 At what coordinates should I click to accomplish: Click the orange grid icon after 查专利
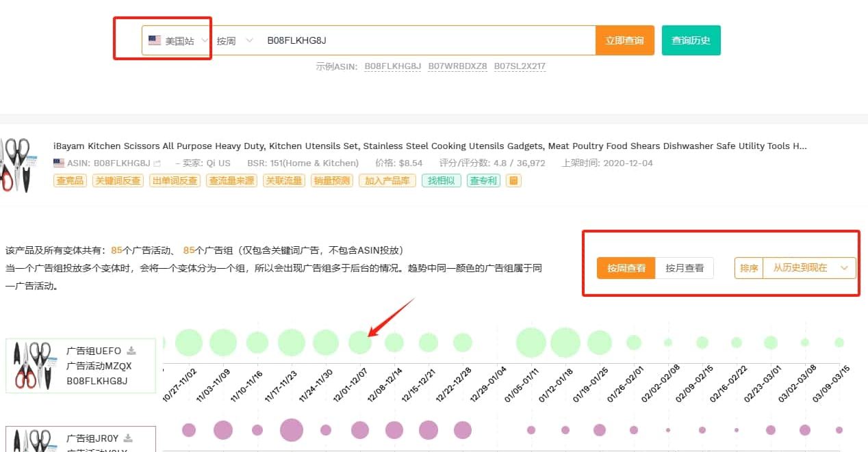(x=513, y=181)
